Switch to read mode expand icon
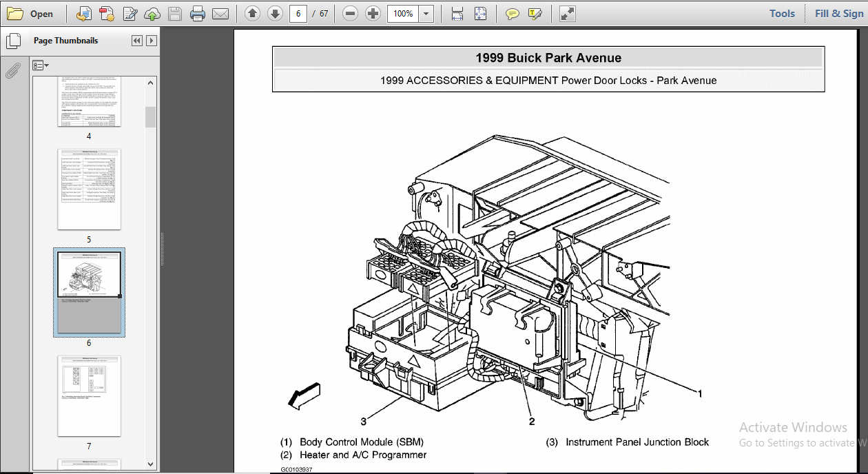Viewport: 868px width, 474px height. [x=568, y=14]
